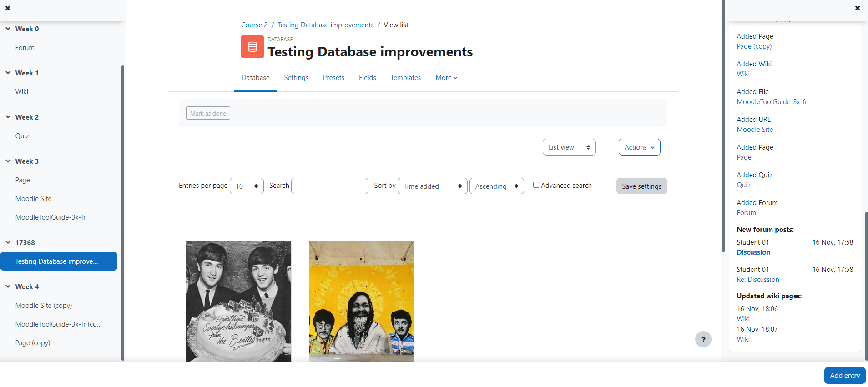Image resolution: width=868 pixels, height=387 pixels.
Task: Click the course index scrollbar
Action: (123, 213)
